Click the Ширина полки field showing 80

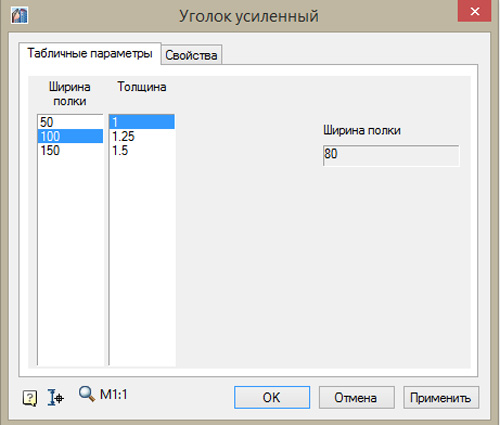(391, 155)
